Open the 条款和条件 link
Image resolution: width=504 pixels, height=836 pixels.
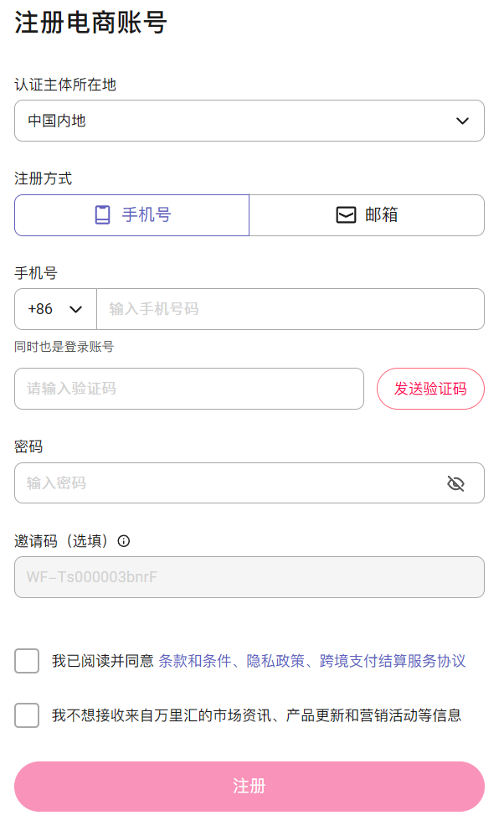coord(194,661)
